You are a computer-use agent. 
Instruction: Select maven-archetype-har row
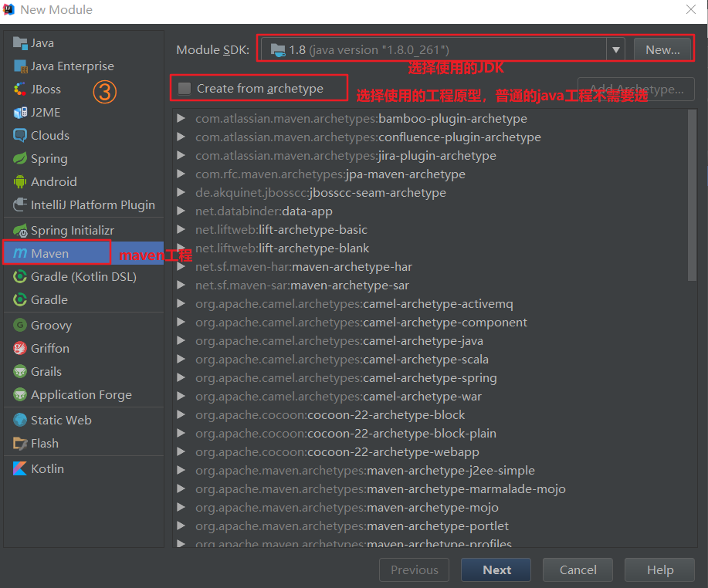pos(429,266)
